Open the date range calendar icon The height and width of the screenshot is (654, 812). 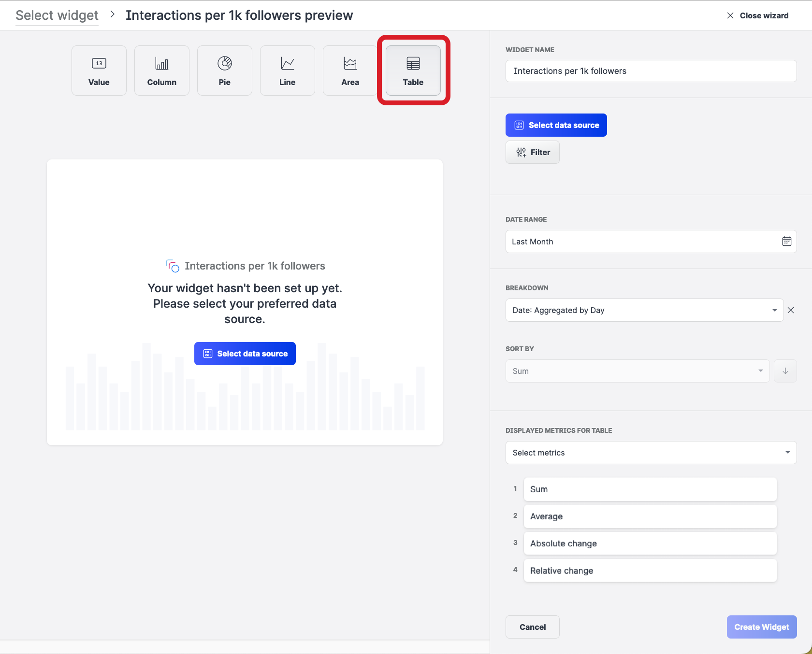[x=786, y=242]
